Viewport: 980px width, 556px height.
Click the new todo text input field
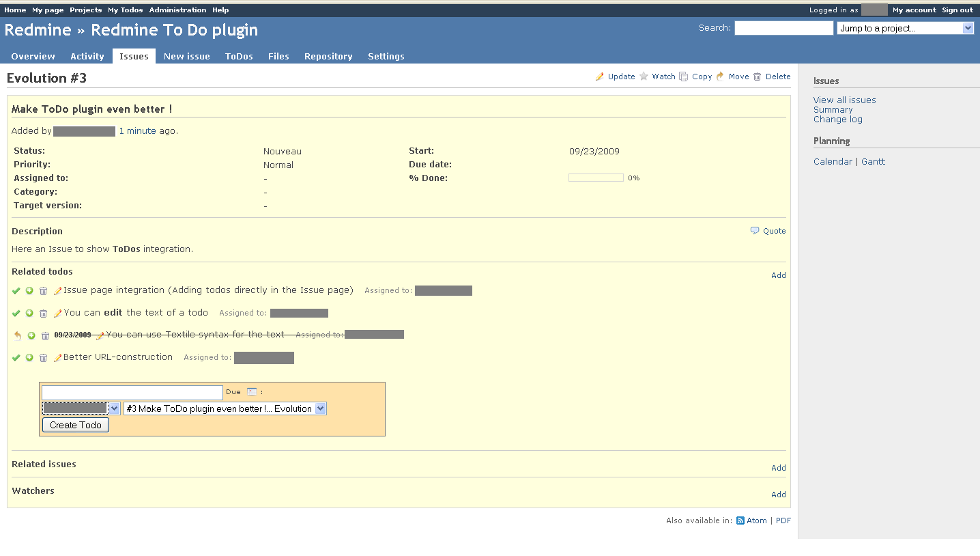pyautogui.click(x=132, y=393)
